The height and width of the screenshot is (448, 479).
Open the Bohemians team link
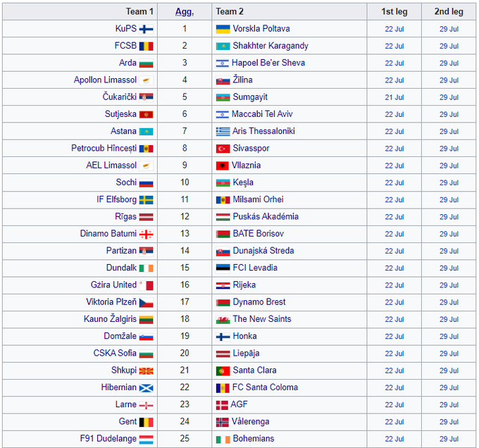tap(254, 439)
